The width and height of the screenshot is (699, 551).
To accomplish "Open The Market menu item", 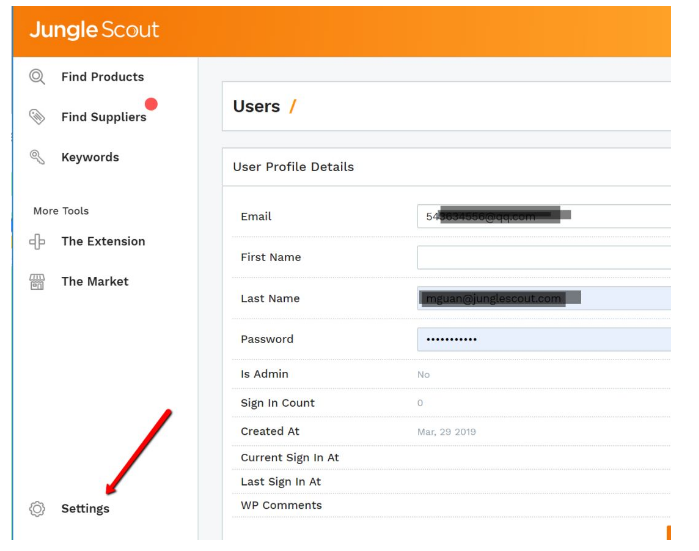I will pyautogui.click(x=95, y=281).
